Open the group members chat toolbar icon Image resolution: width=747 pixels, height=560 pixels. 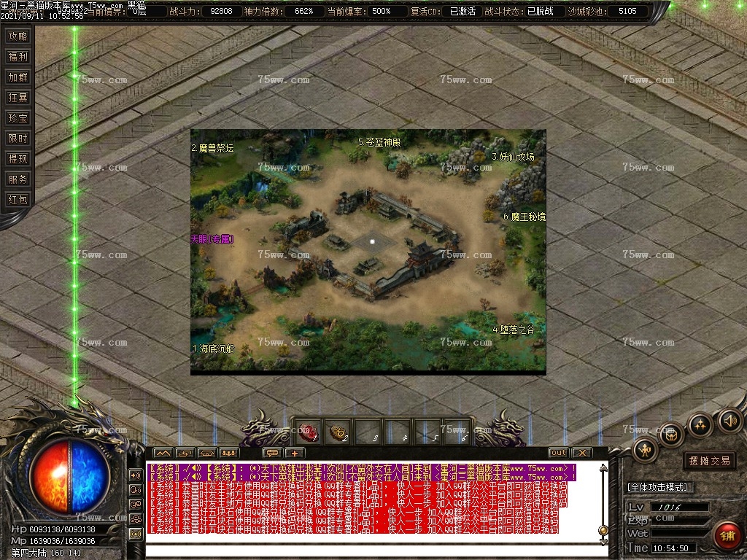tap(228, 453)
